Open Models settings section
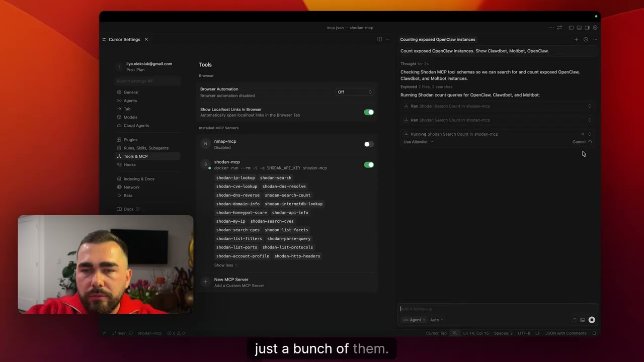 pyautogui.click(x=147, y=117)
